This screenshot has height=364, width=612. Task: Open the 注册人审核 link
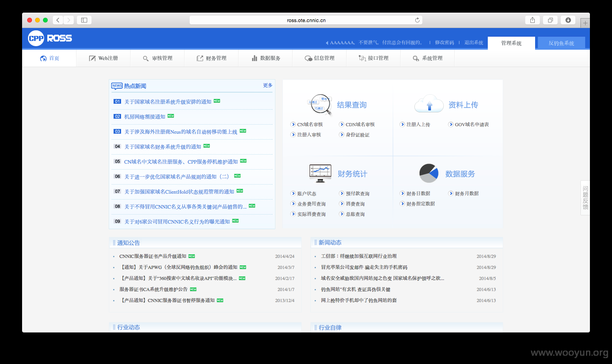[x=309, y=135]
